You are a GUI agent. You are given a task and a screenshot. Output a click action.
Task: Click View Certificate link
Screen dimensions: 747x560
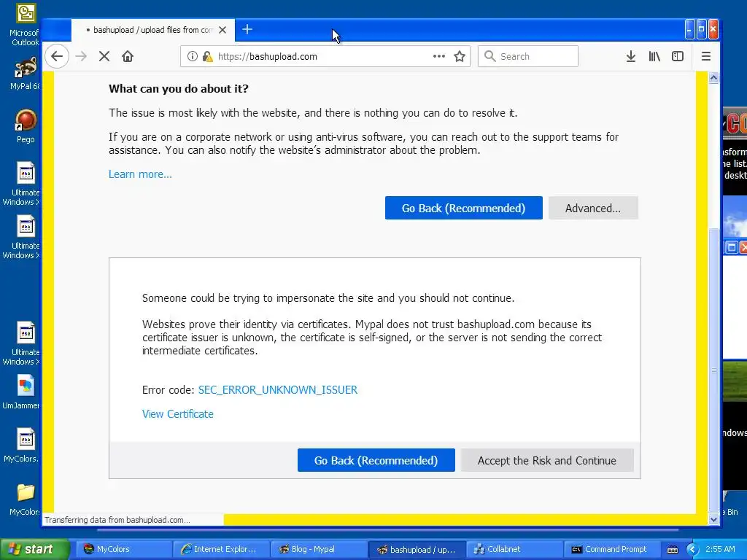pos(178,414)
